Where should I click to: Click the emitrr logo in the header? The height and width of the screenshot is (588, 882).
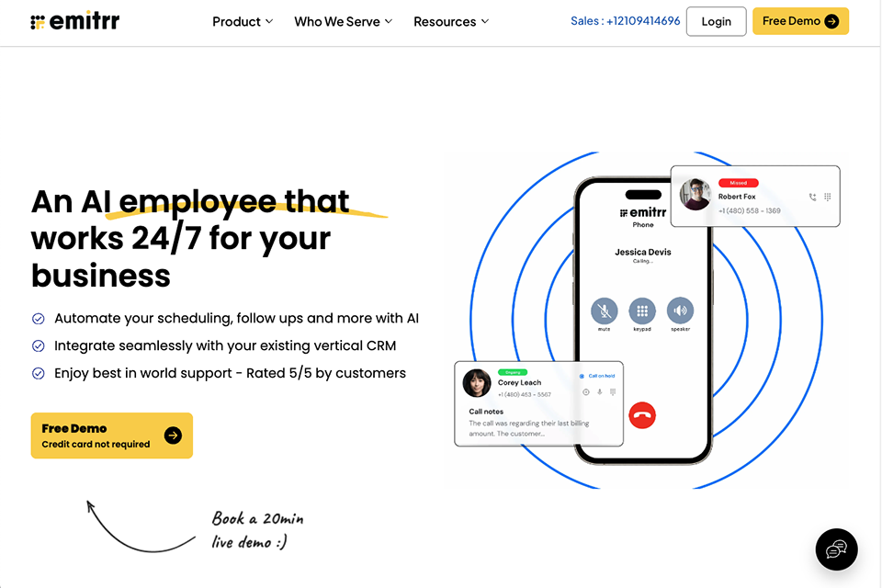click(74, 21)
